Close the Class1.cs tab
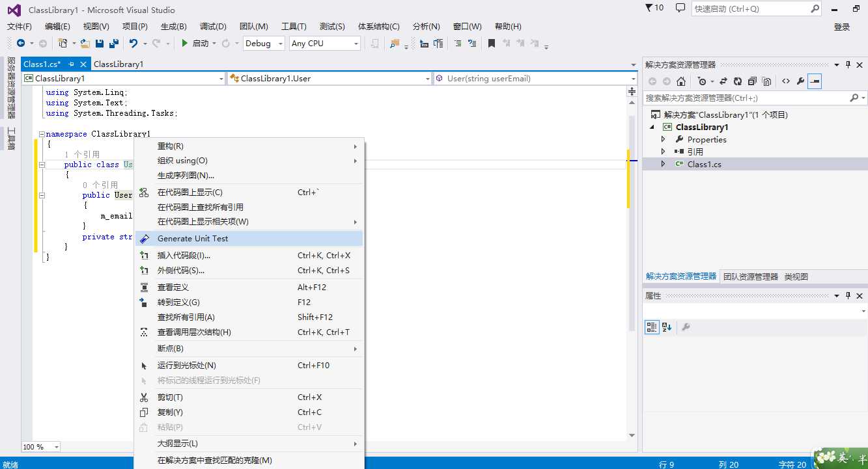 83,64
